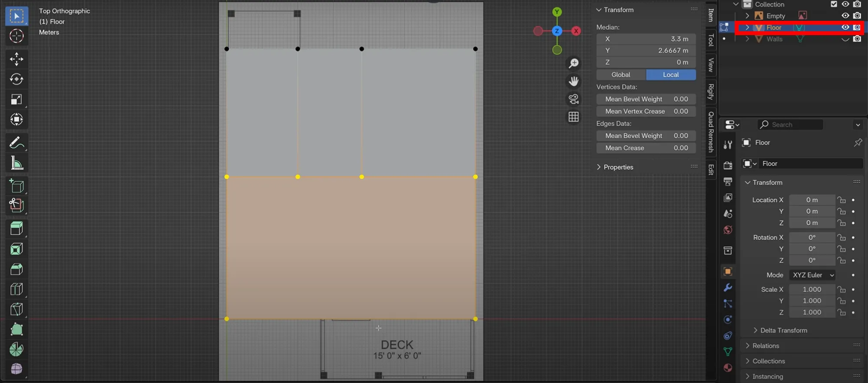Select the Move tool in toolbar
This screenshot has height=383, width=868.
pos(16,59)
